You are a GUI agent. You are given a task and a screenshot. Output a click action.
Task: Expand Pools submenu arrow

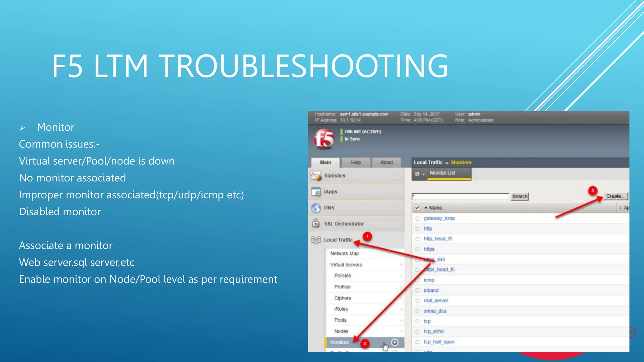[x=401, y=320]
